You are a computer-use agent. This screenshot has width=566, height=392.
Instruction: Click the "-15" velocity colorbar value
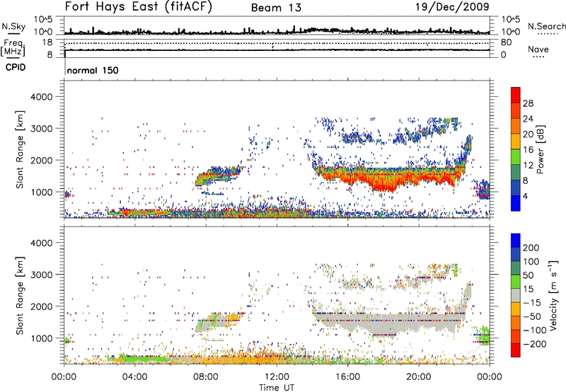pyautogui.click(x=532, y=303)
